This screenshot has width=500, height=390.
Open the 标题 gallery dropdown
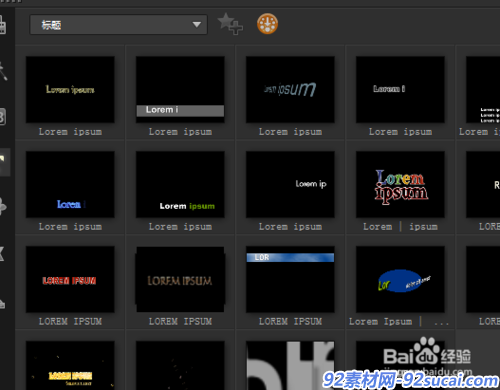(118, 25)
